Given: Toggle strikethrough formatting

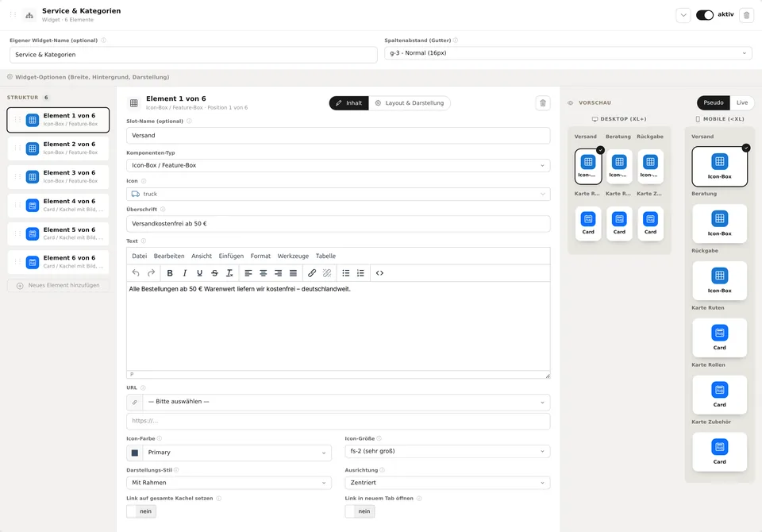Looking at the screenshot, I should (215, 273).
